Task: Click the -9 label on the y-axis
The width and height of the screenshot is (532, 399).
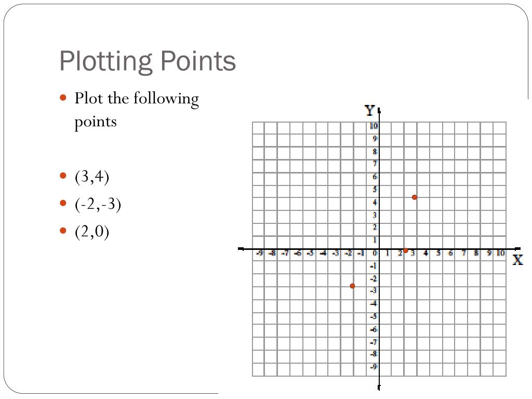Action: pos(374,367)
